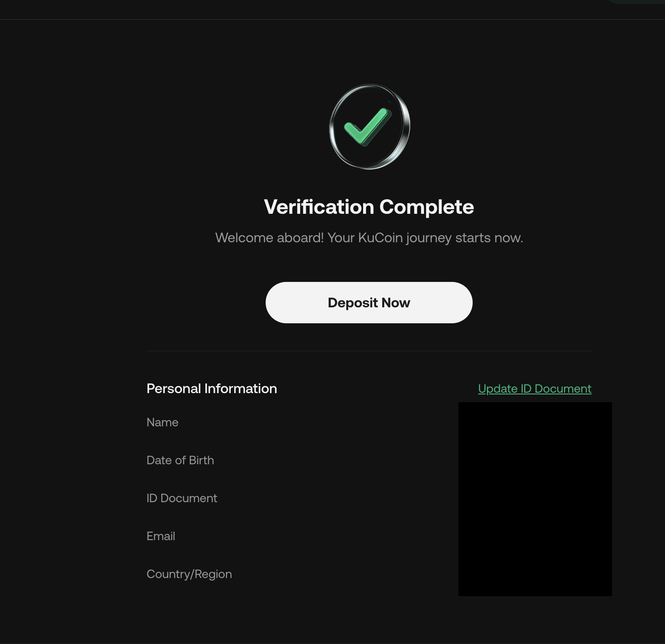The width and height of the screenshot is (665, 644).
Task: Open the Update ID Document link
Action: [535, 389]
